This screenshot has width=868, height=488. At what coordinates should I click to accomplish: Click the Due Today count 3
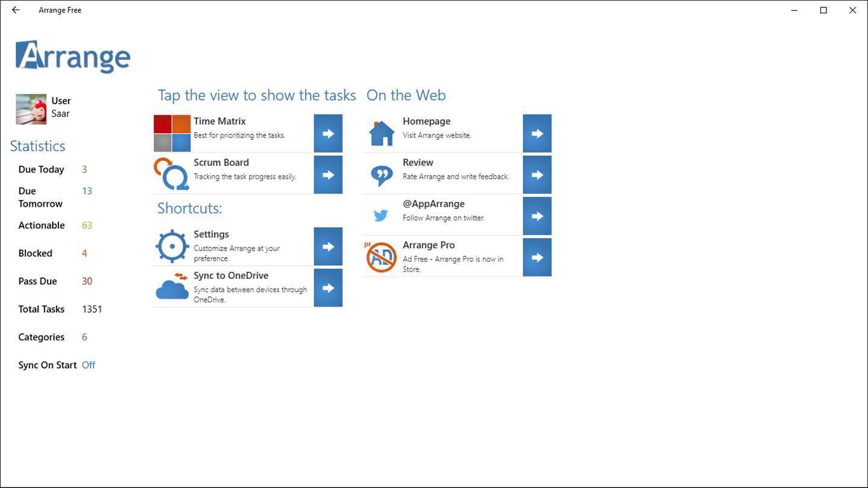(84, 169)
